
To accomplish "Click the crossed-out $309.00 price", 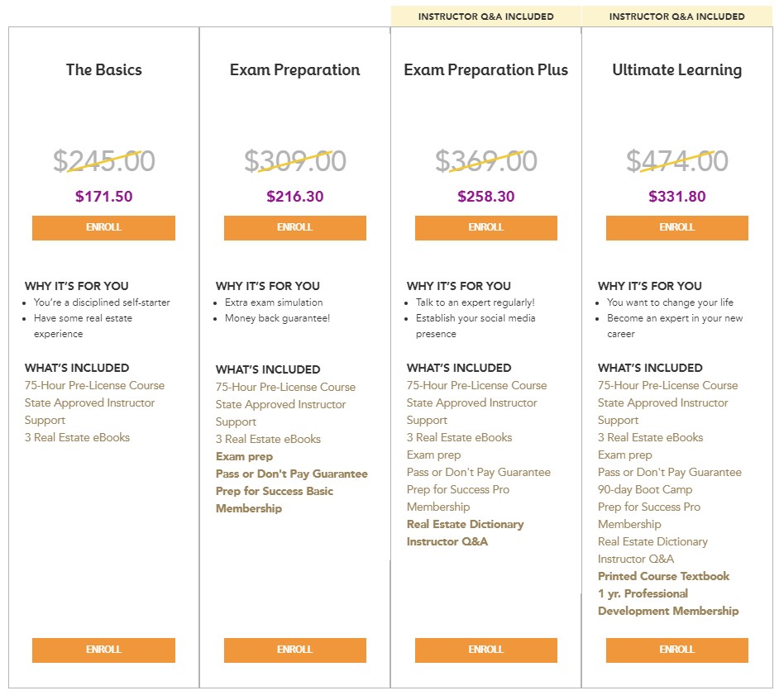I will [294, 161].
